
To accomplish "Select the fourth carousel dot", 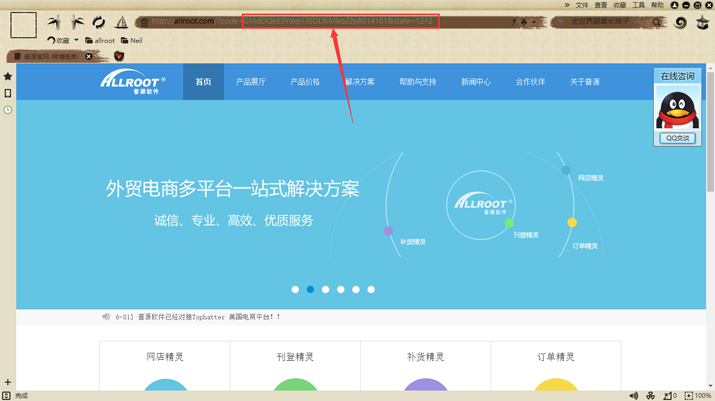I will tap(341, 290).
